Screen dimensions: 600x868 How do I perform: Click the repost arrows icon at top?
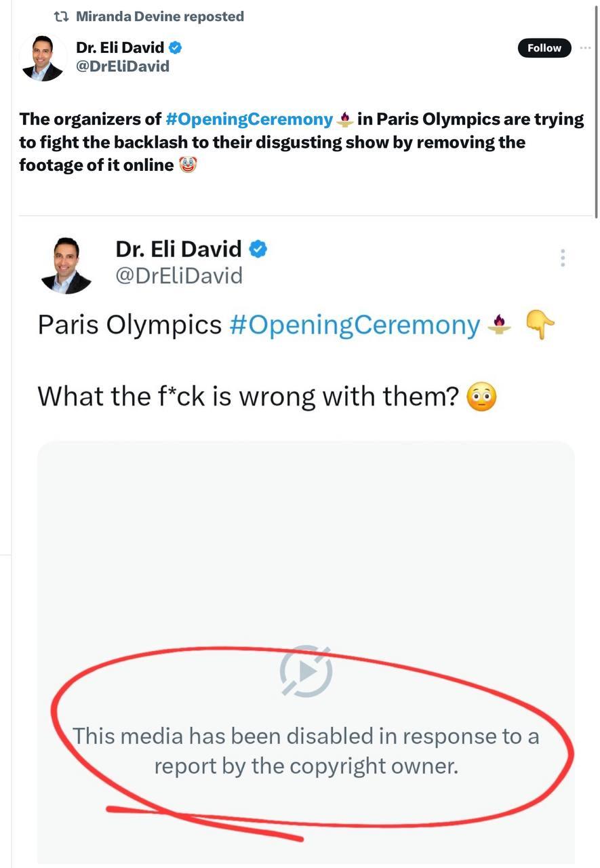click(62, 16)
